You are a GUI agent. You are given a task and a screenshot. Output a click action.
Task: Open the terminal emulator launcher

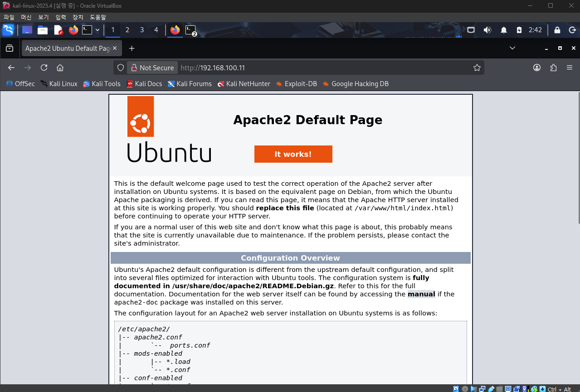click(x=87, y=30)
